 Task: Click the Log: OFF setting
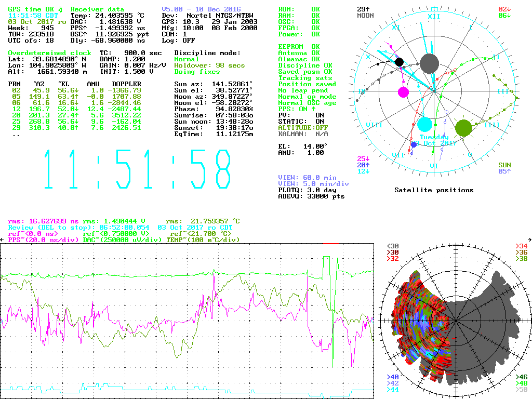[179, 41]
